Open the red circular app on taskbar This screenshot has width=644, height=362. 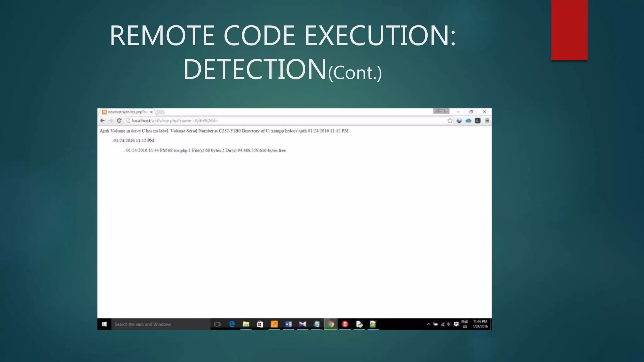point(345,324)
